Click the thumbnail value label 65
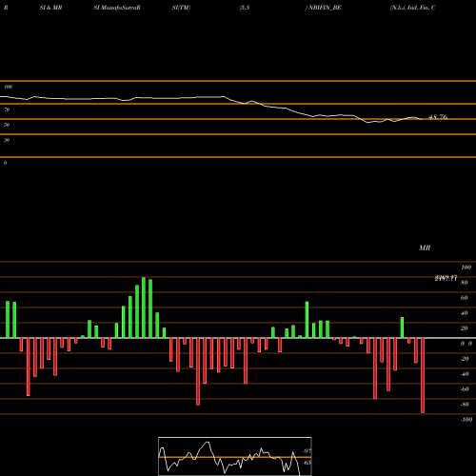 pyautogui.click(x=307, y=463)
